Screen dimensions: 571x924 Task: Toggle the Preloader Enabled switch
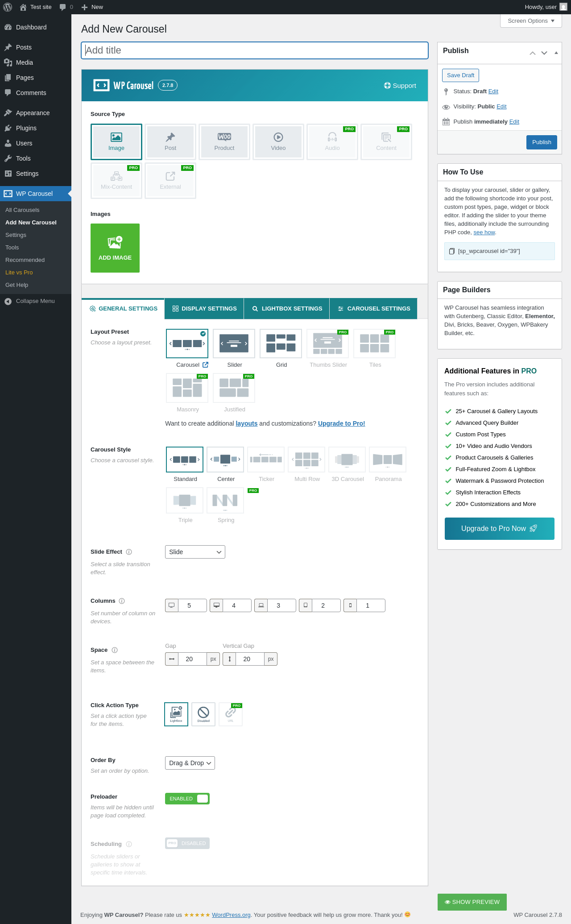point(187,799)
